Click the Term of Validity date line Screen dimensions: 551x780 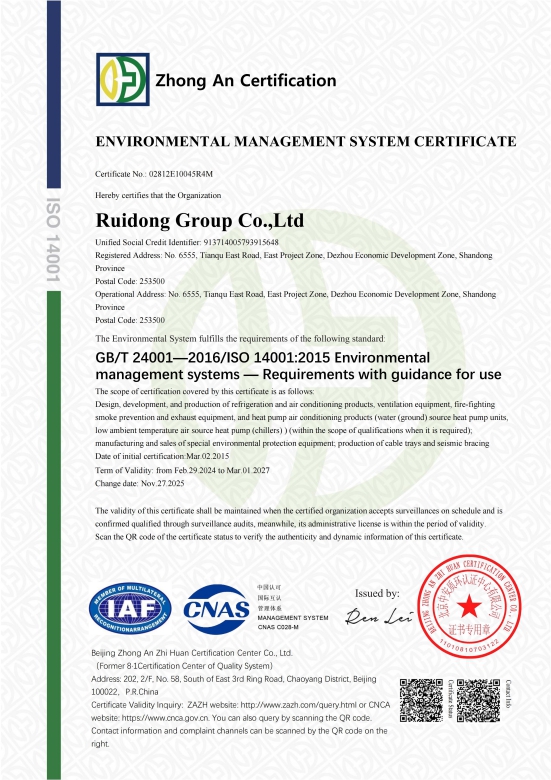(x=183, y=470)
